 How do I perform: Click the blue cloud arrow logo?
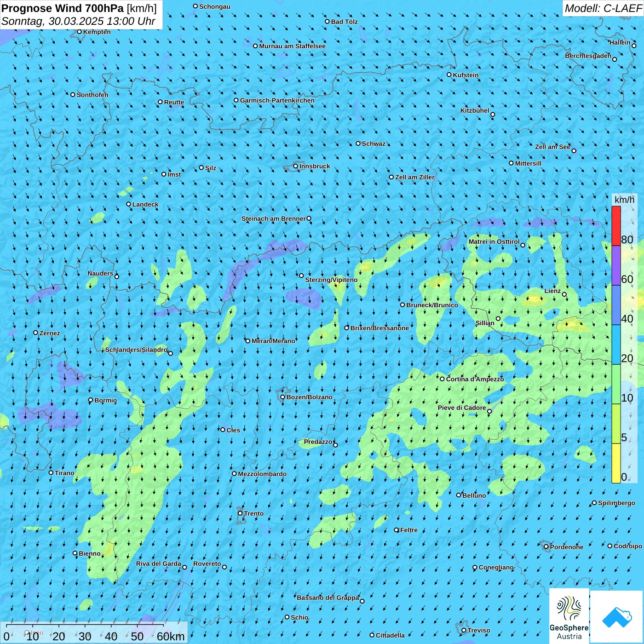pos(617,617)
